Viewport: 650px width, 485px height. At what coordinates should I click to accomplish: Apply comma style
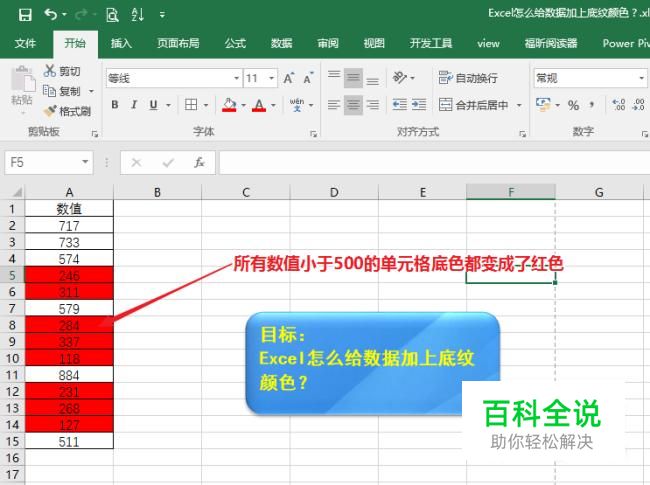click(x=592, y=105)
